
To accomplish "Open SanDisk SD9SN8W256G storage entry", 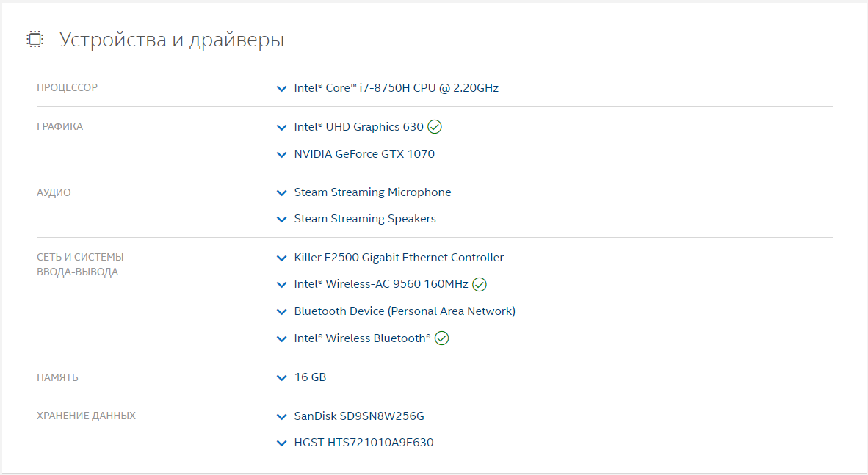I will [x=359, y=416].
